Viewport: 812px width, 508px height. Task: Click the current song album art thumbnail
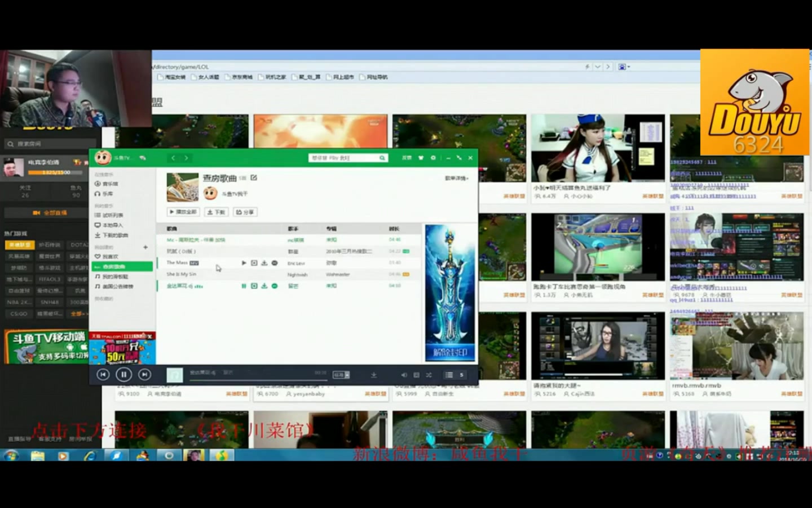(x=175, y=374)
